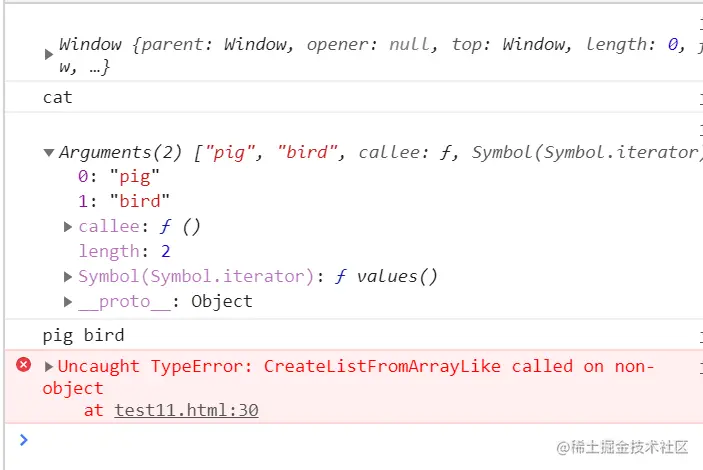
Task: Click the 0: "pig" property row
Action: click(118, 177)
